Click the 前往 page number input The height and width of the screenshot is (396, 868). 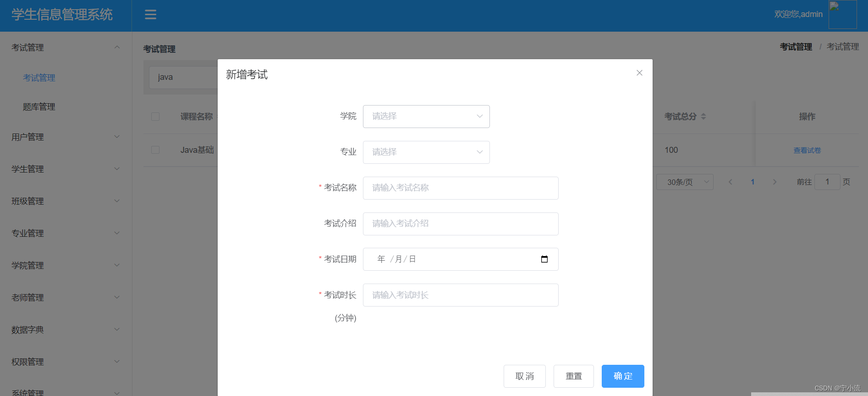pyautogui.click(x=827, y=182)
